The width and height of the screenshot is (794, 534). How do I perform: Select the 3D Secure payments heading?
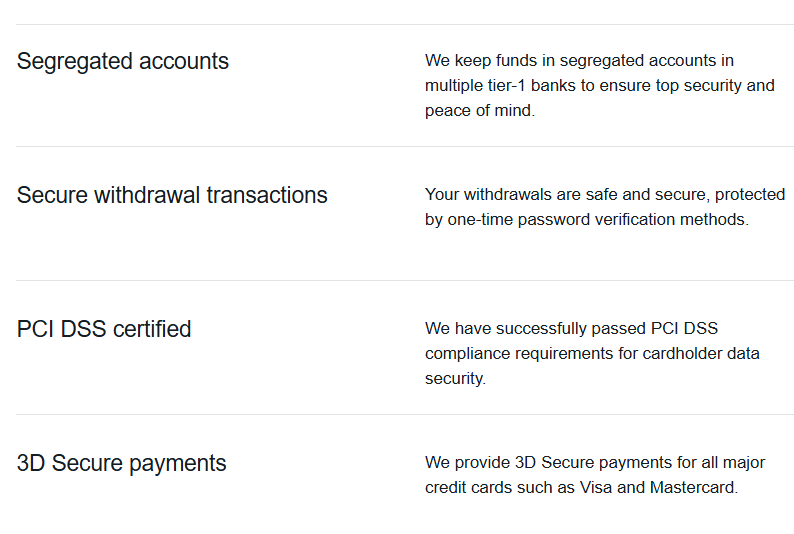(x=122, y=464)
